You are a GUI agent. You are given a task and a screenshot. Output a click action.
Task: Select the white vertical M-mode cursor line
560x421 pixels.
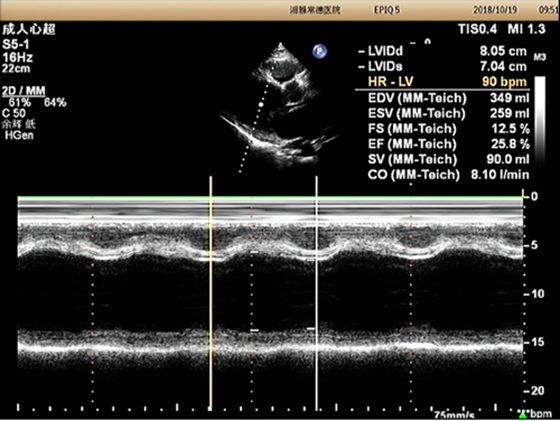(316, 294)
